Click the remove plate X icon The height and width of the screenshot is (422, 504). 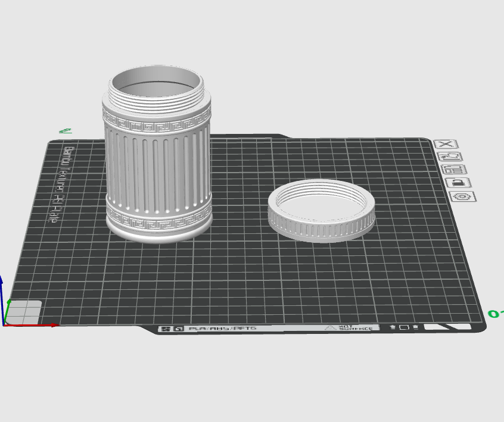pyautogui.click(x=445, y=144)
